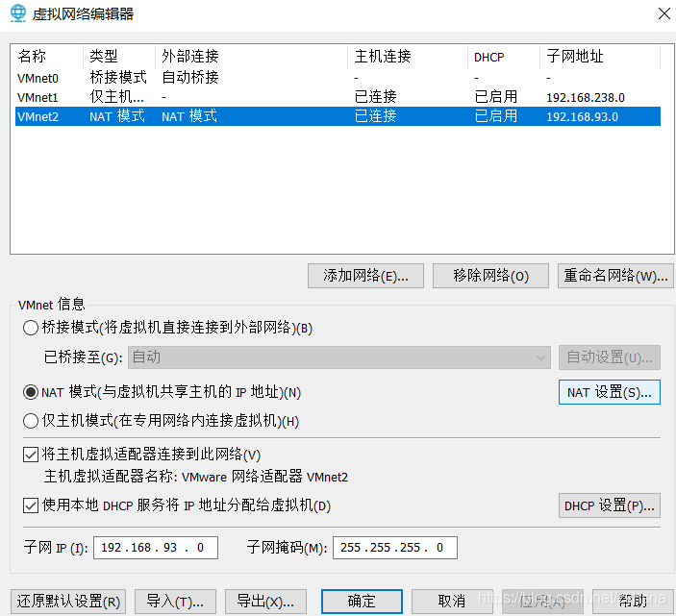Click the 子网掩码 input field
This screenshot has height=616, width=676.
(x=395, y=548)
